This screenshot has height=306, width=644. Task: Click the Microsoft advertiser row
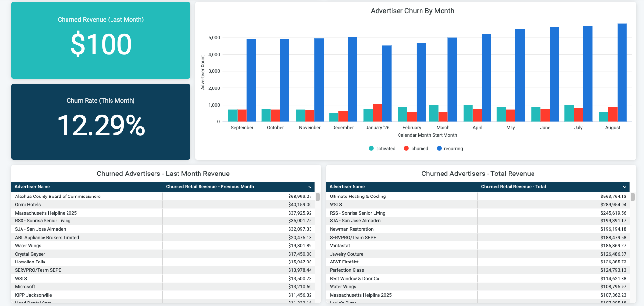[163, 287]
